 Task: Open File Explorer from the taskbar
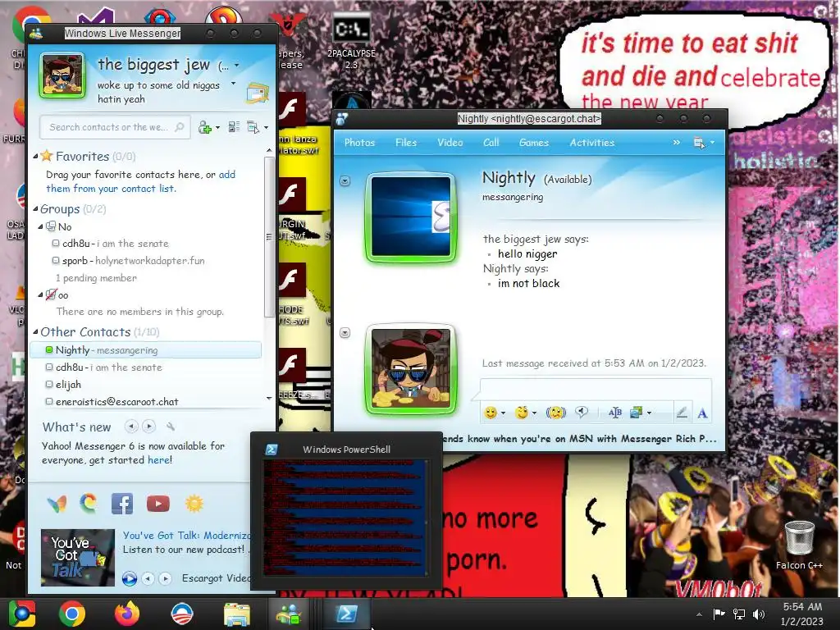point(236,614)
